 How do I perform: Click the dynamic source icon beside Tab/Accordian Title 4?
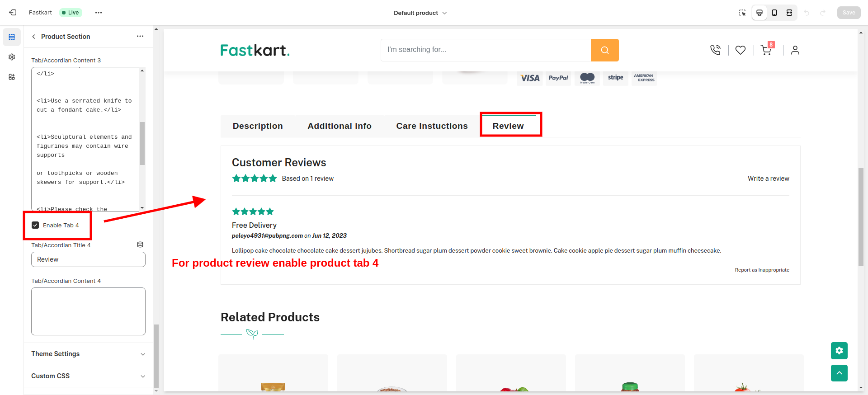point(140,244)
